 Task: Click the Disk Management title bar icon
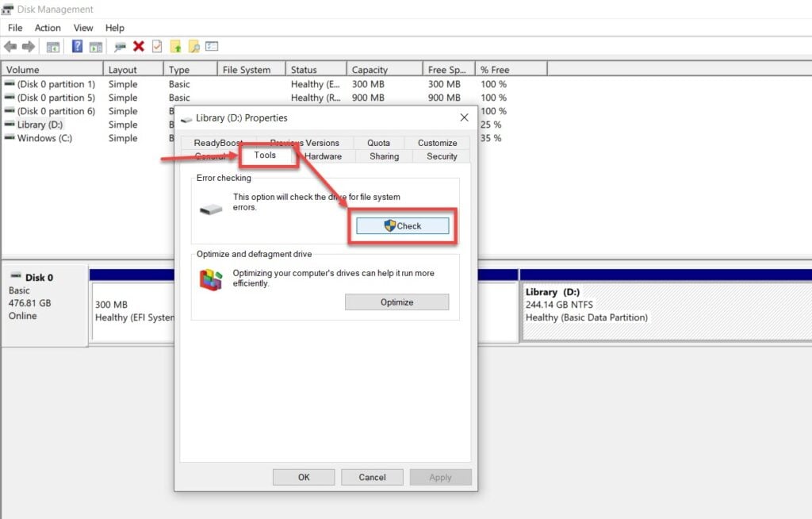coord(7,10)
